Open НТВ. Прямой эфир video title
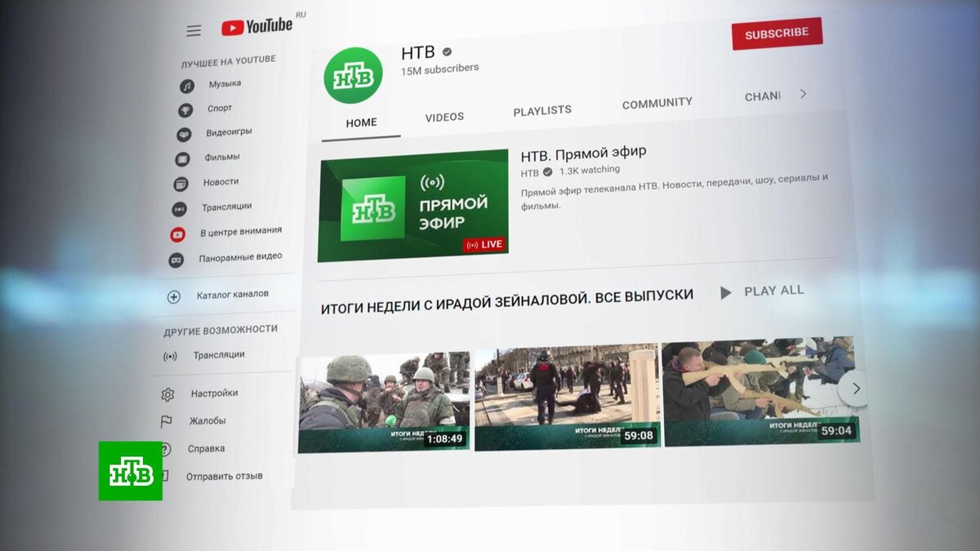The width and height of the screenshot is (980, 551). coord(583,153)
